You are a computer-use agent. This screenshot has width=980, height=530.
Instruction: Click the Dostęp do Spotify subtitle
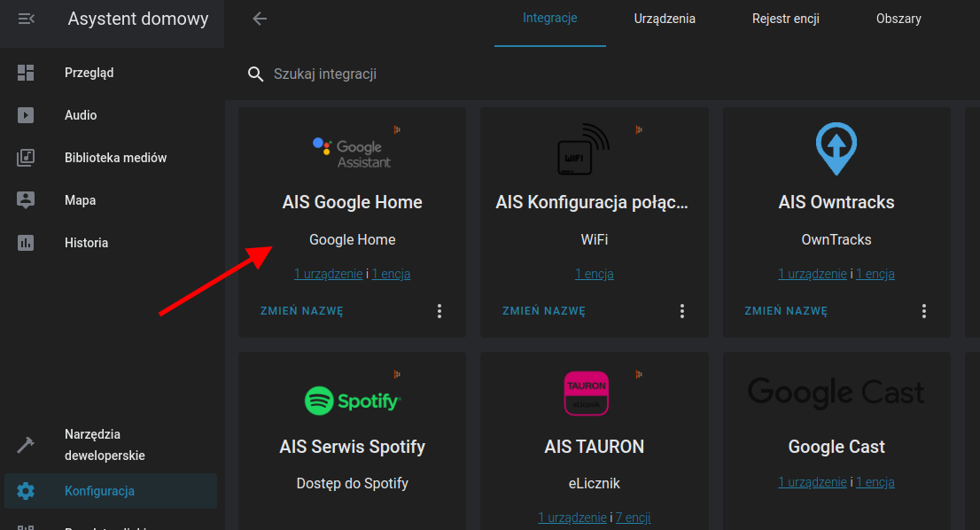pyautogui.click(x=353, y=484)
